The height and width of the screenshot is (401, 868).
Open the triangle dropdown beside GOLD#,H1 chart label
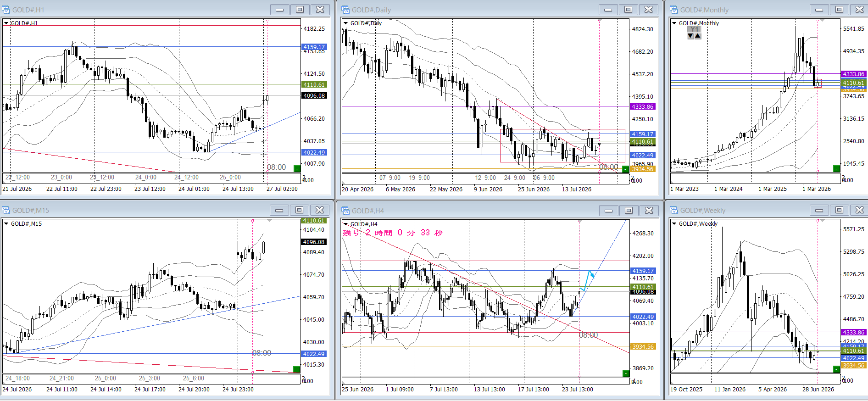point(6,23)
